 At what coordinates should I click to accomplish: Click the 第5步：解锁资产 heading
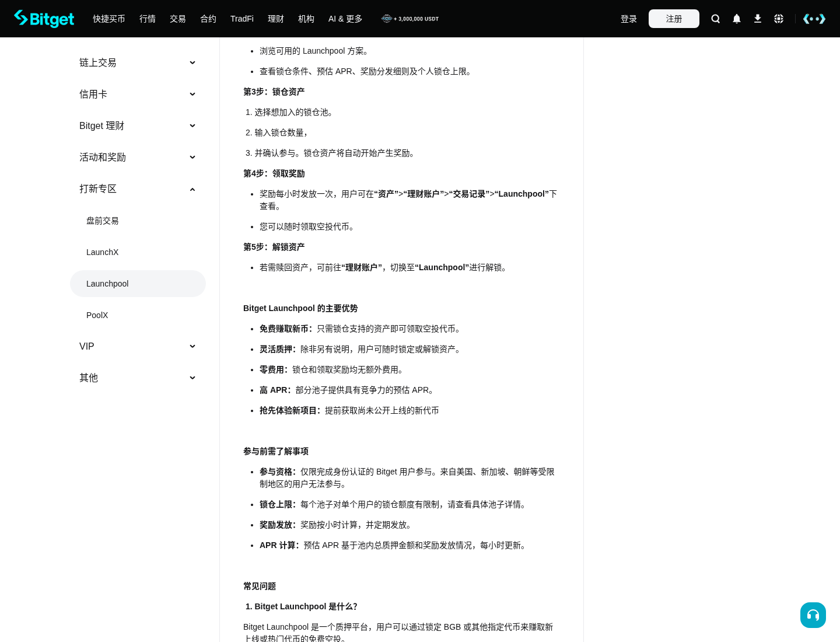pyautogui.click(x=274, y=247)
